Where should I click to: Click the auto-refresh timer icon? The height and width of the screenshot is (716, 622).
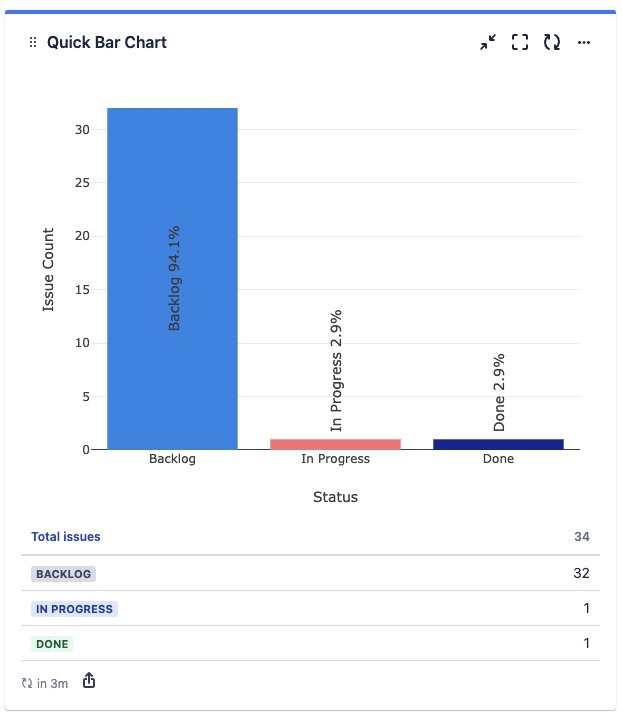coord(27,683)
